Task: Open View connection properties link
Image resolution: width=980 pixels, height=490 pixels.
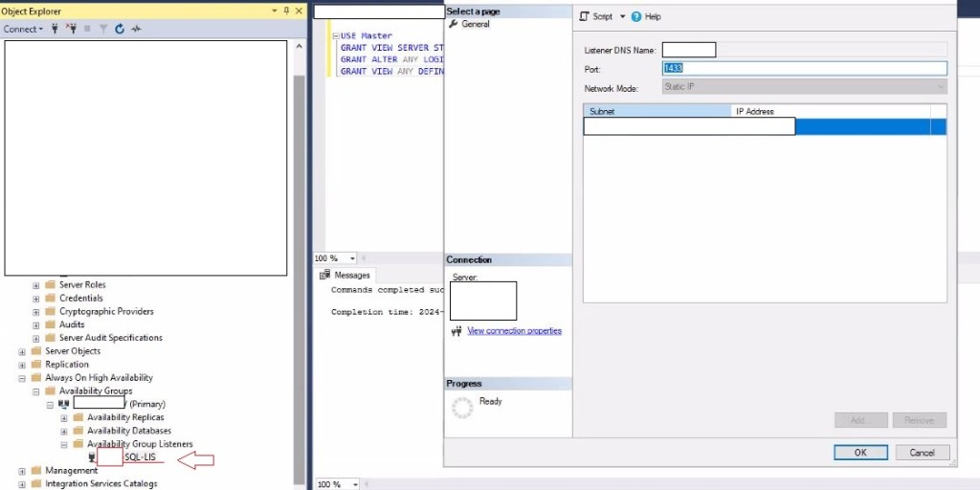Action: pos(514,331)
